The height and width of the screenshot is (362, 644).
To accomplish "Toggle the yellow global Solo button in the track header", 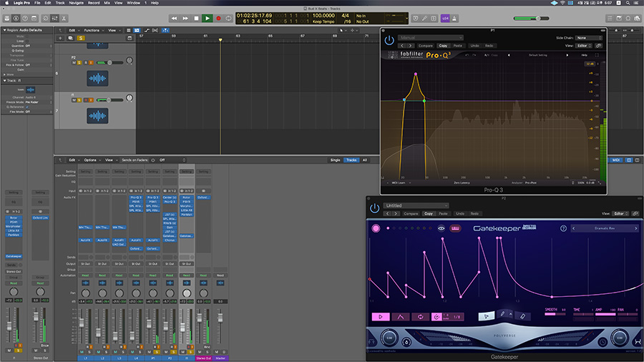I will [80, 38].
